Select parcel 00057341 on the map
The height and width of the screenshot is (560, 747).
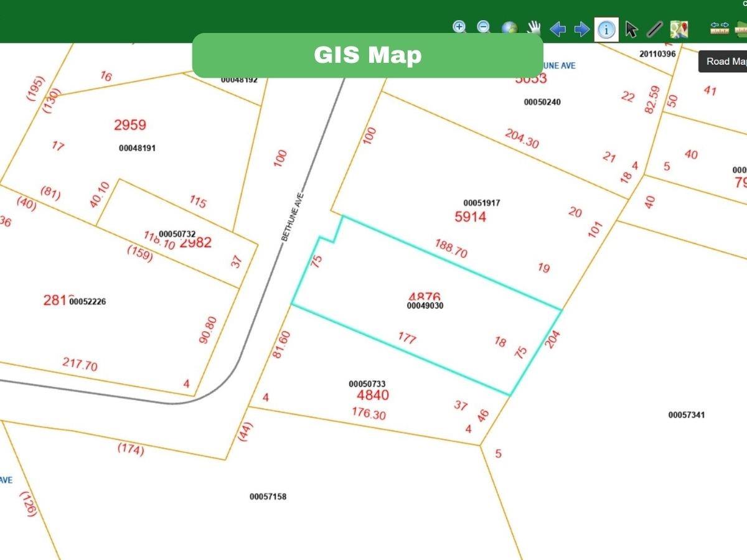686,415
